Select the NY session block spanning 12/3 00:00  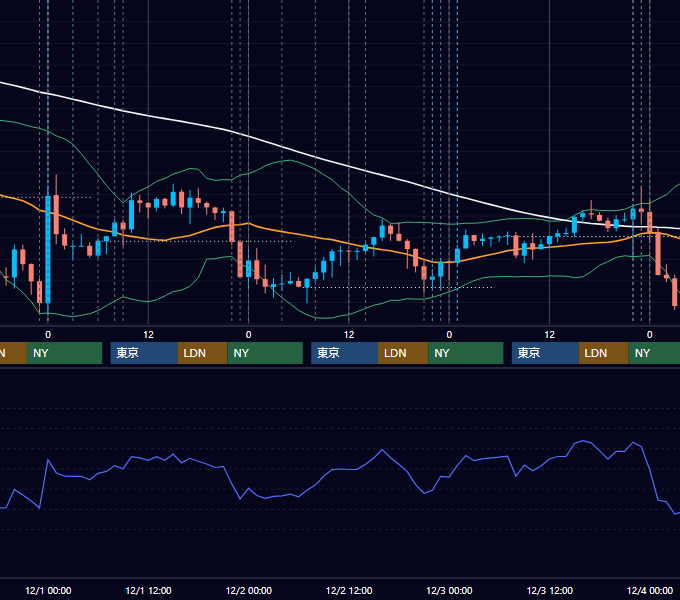click(466, 353)
